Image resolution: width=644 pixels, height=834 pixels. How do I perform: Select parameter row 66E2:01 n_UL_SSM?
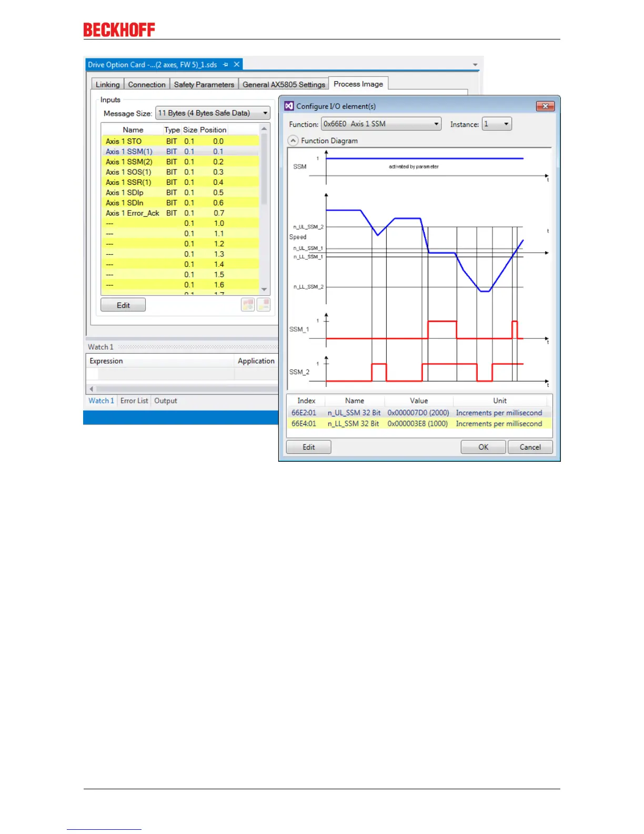(419, 413)
